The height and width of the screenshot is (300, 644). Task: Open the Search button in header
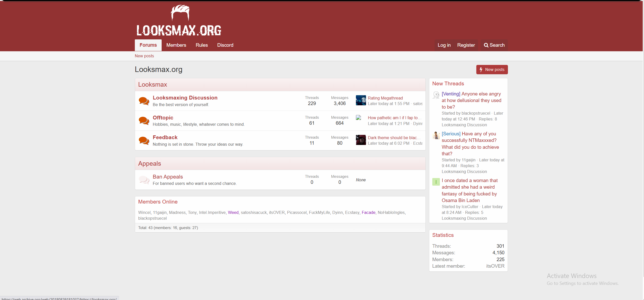coord(494,45)
